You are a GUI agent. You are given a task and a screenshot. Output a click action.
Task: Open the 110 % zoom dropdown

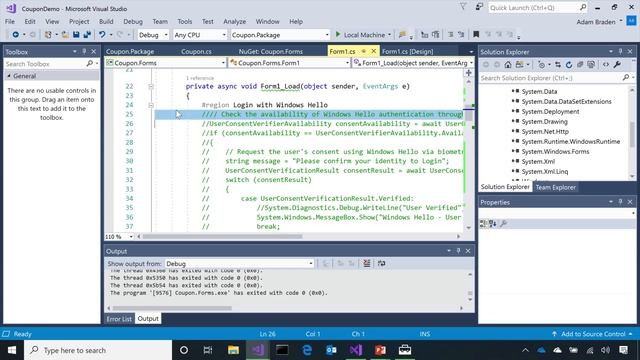(x=119, y=236)
